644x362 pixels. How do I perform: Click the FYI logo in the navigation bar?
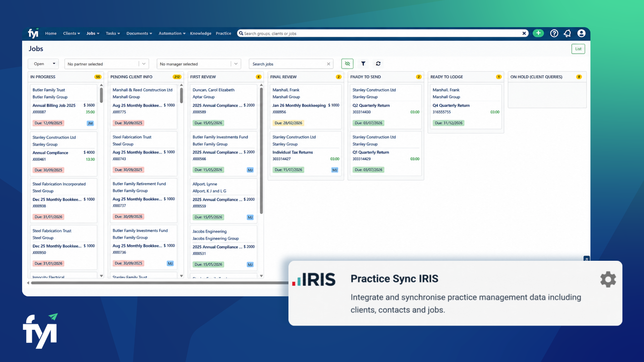click(x=33, y=33)
